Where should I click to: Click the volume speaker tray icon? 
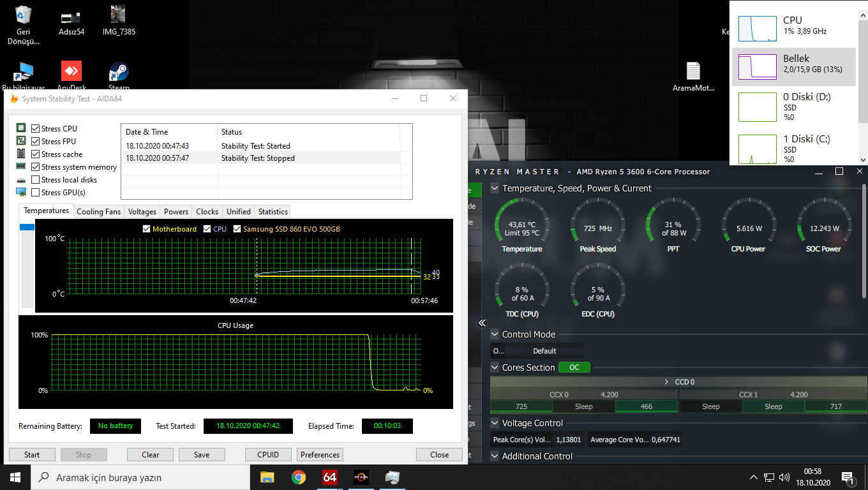784,477
